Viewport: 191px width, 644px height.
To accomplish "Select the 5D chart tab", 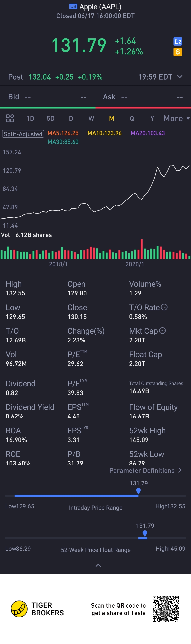I will pyautogui.click(x=51, y=118).
